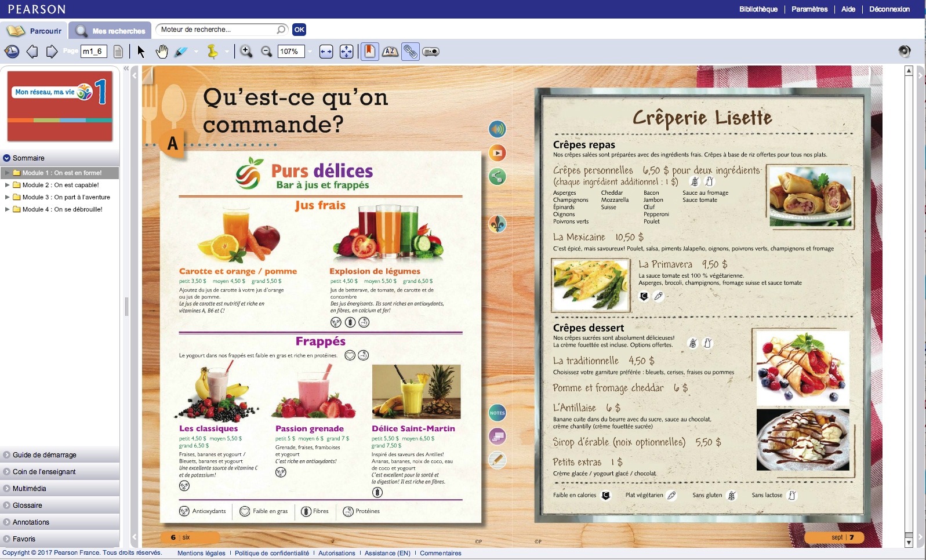926x560 pixels.
Task: Select the highlighter tool
Action: pos(181,52)
